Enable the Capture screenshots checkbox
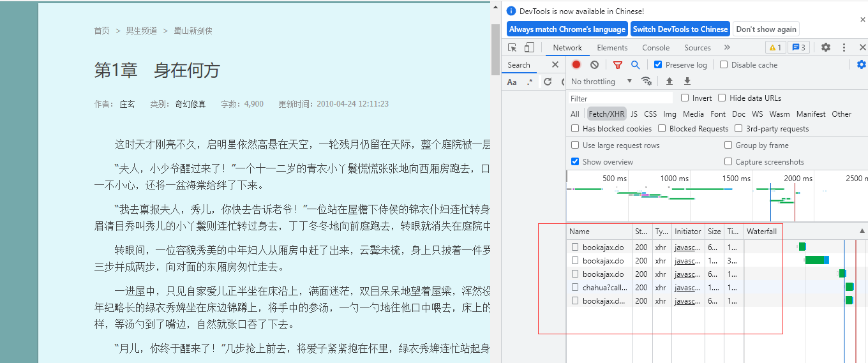 click(728, 161)
